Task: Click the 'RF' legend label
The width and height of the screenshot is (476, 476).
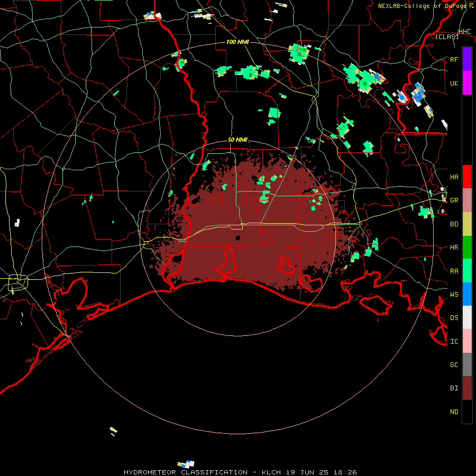Action: 454,59
